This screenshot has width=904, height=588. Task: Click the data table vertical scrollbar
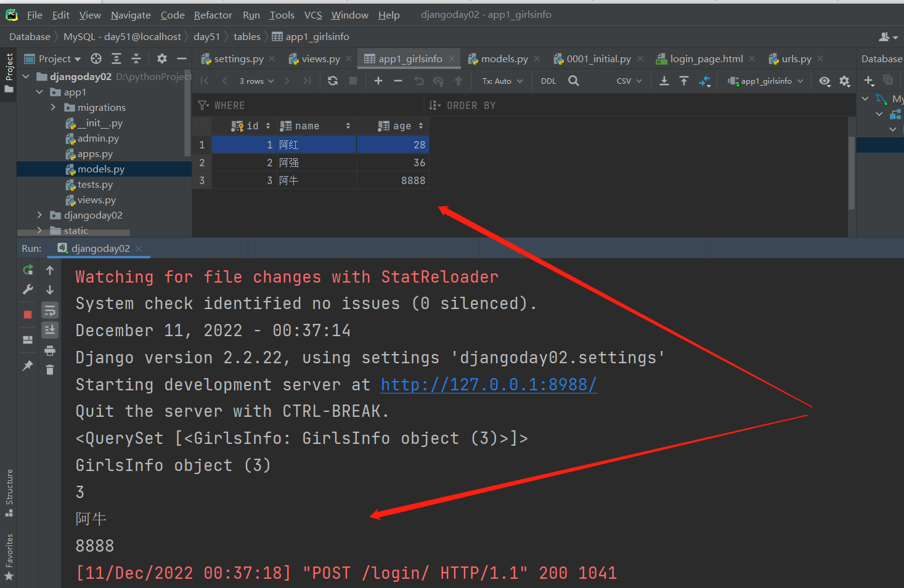coord(852,172)
